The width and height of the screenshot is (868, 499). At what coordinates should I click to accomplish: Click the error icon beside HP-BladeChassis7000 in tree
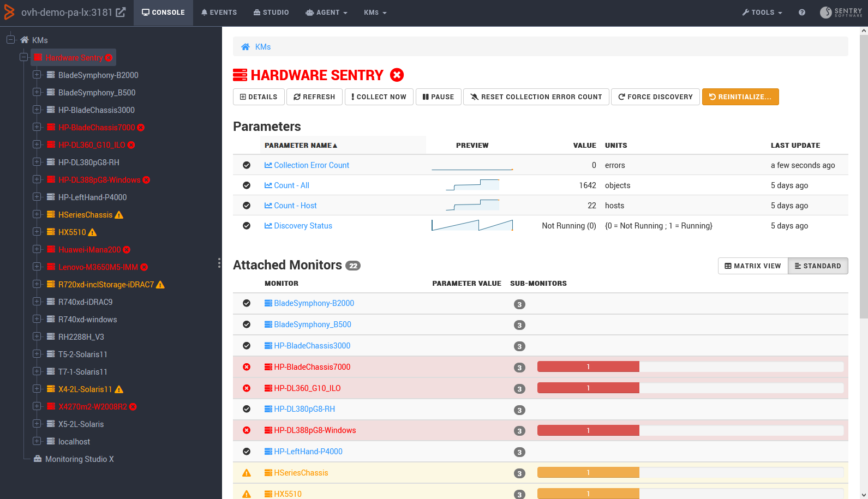pos(141,128)
